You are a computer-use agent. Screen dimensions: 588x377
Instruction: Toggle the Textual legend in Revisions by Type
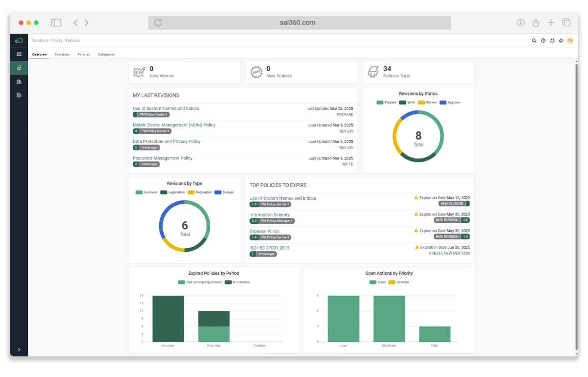[224, 192]
